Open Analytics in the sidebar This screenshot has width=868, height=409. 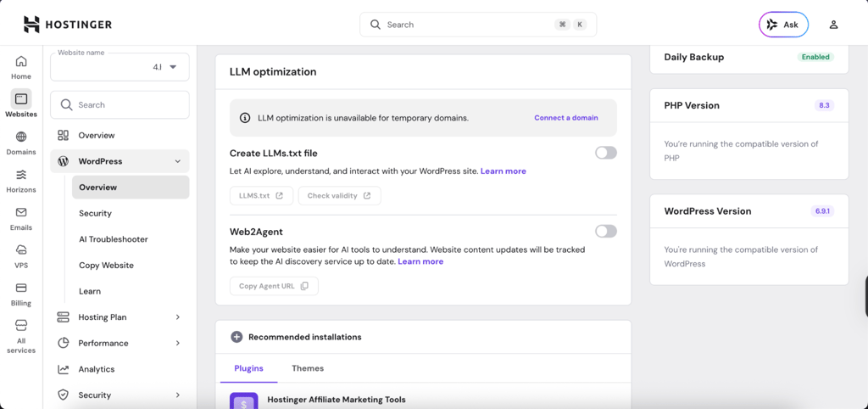120,369
